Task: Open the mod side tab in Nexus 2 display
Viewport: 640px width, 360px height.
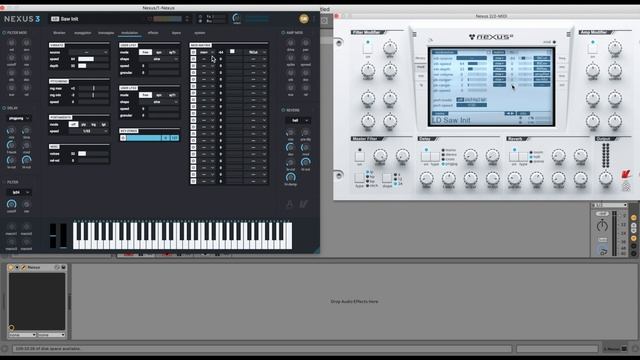Action: (x=420, y=67)
